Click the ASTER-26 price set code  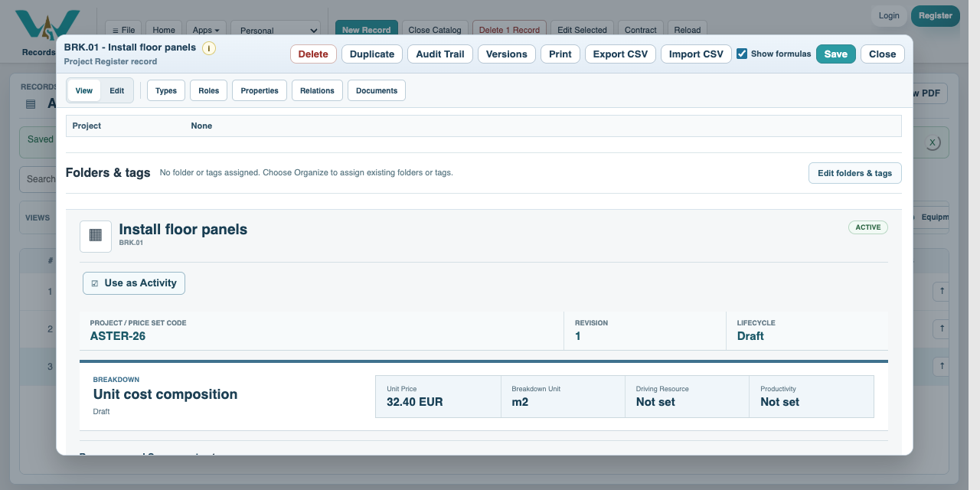[x=118, y=336]
